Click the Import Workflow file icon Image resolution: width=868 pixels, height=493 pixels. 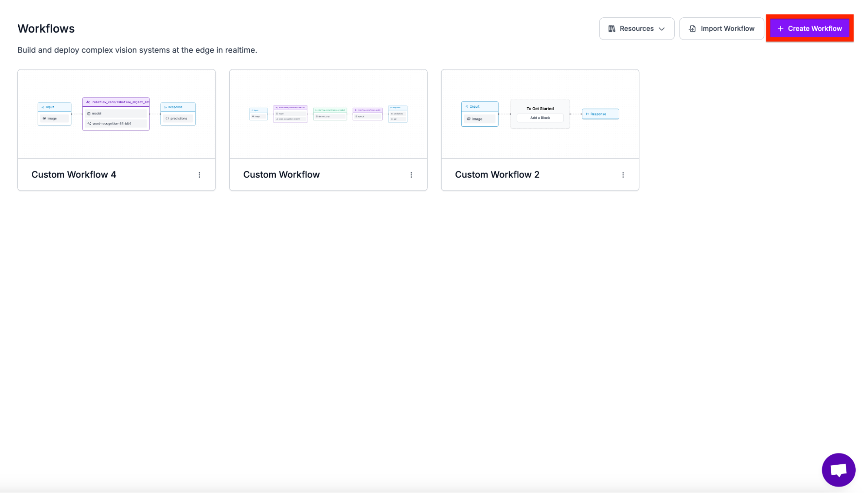[692, 29]
